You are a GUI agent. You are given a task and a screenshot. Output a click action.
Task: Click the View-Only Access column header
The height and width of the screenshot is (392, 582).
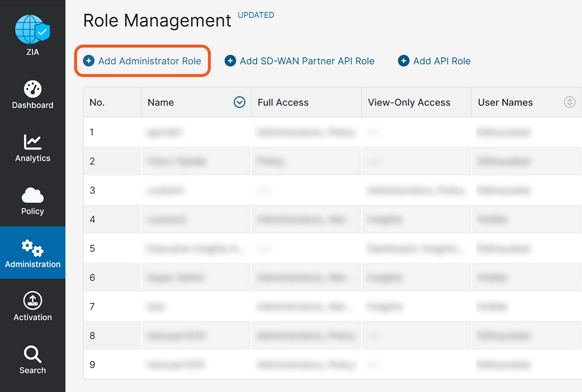(x=409, y=103)
